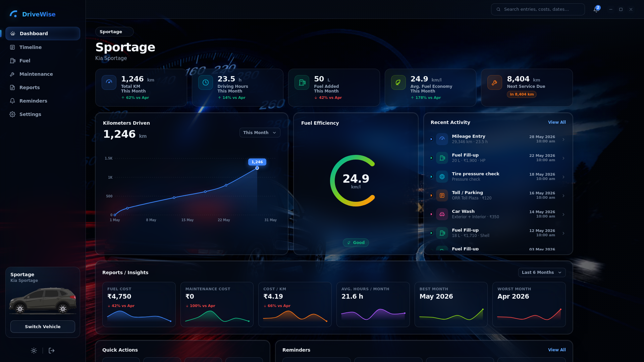Viewport: 644px width, 362px height.
Task: Click the 22 May Fuel Fill-up icon
Action: [442, 158]
